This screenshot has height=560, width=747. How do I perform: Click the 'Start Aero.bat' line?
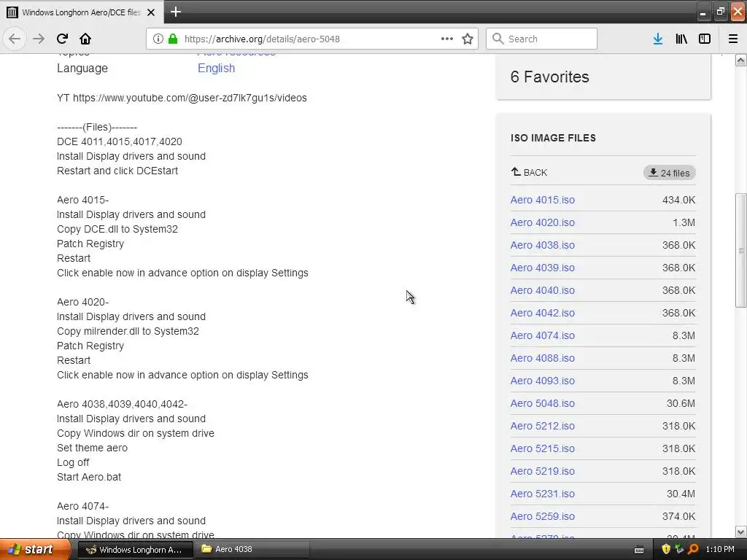pyautogui.click(x=89, y=477)
